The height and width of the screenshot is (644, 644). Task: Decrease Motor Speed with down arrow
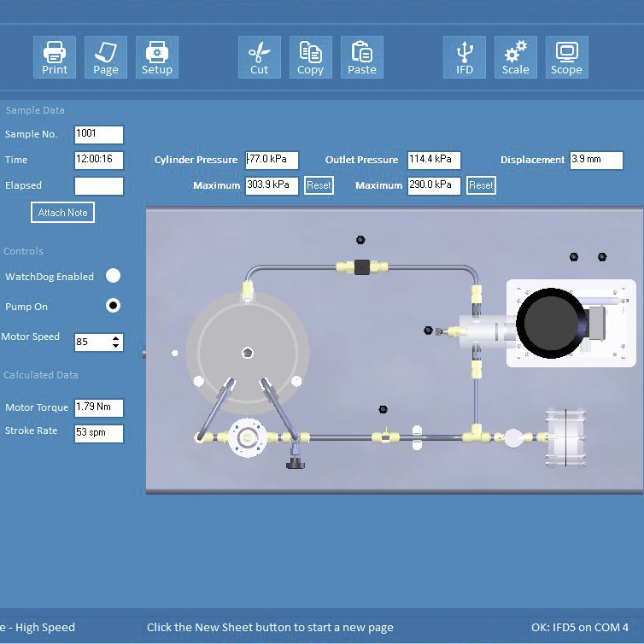[116, 347]
